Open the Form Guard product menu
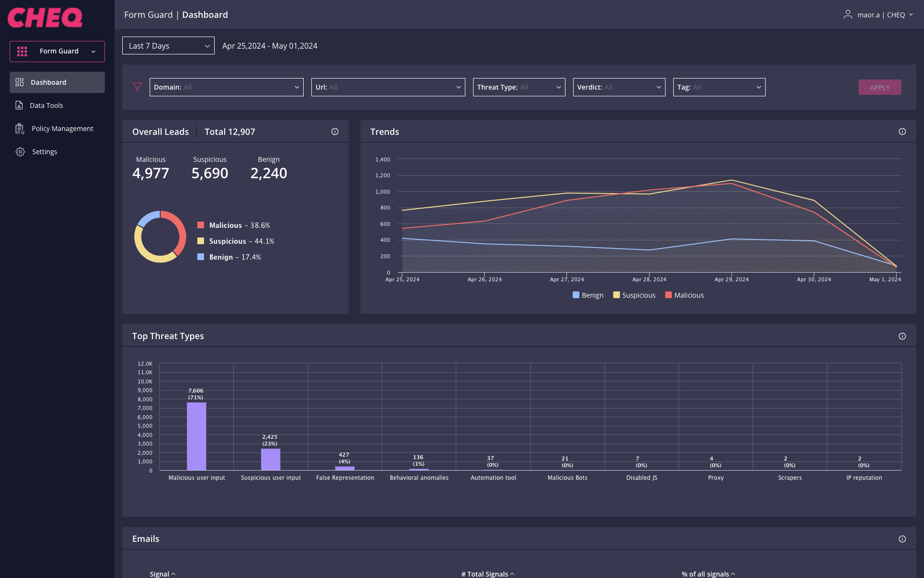 (x=57, y=51)
